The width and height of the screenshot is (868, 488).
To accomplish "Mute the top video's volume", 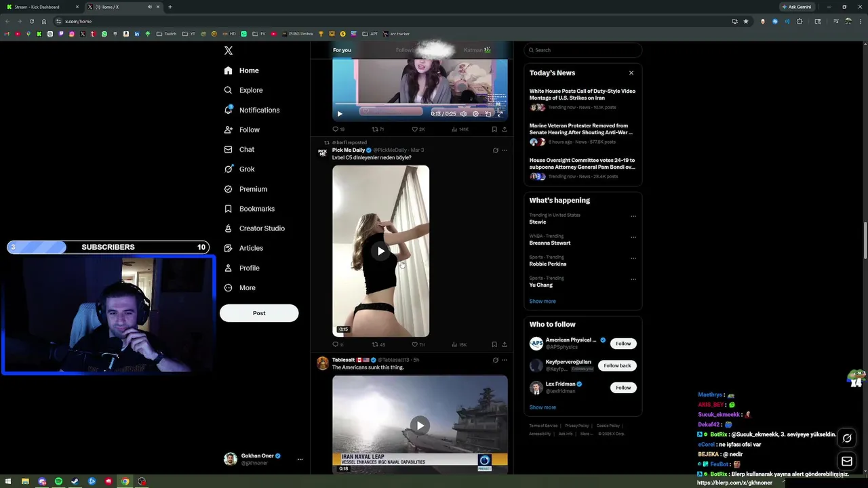I will pos(463,114).
